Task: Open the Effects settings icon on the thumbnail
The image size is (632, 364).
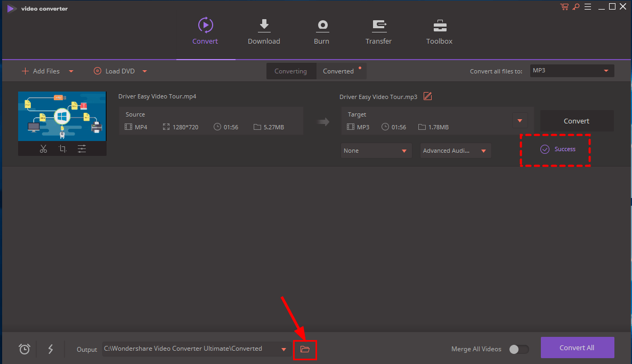Action: (82, 148)
